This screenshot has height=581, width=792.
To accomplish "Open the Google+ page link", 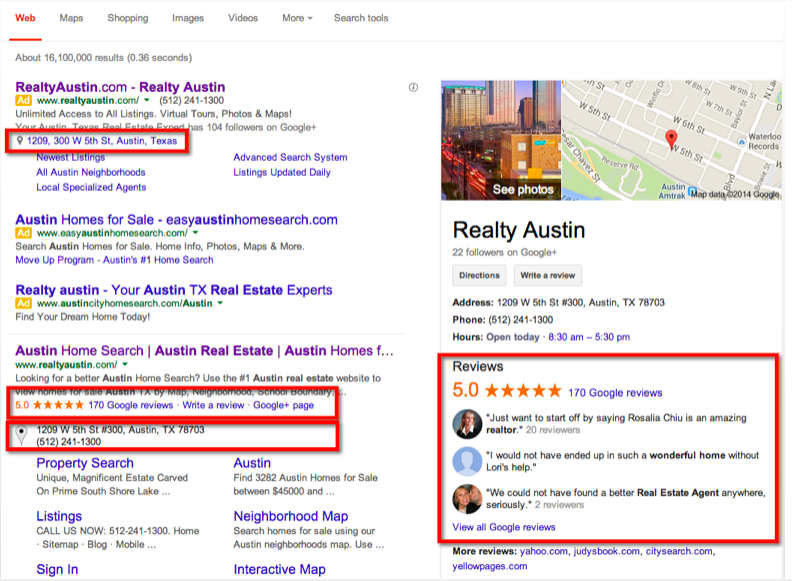I will pyautogui.click(x=283, y=405).
